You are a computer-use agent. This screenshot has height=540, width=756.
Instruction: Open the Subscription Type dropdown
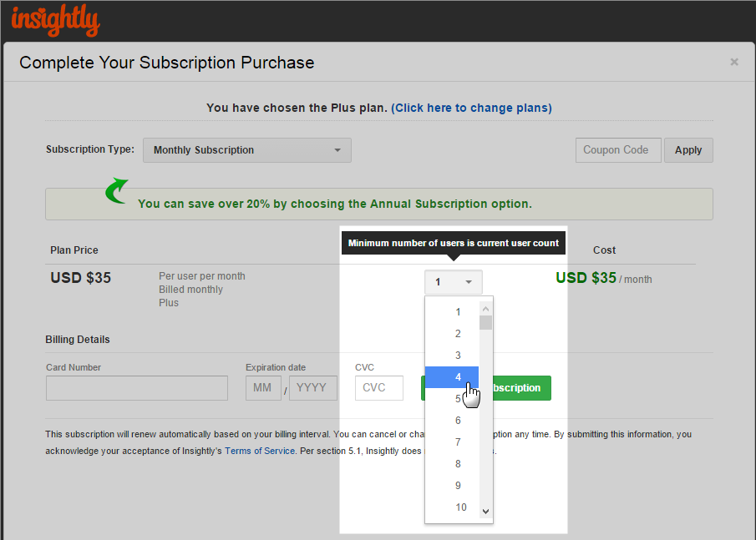click(x=247, y=150)
